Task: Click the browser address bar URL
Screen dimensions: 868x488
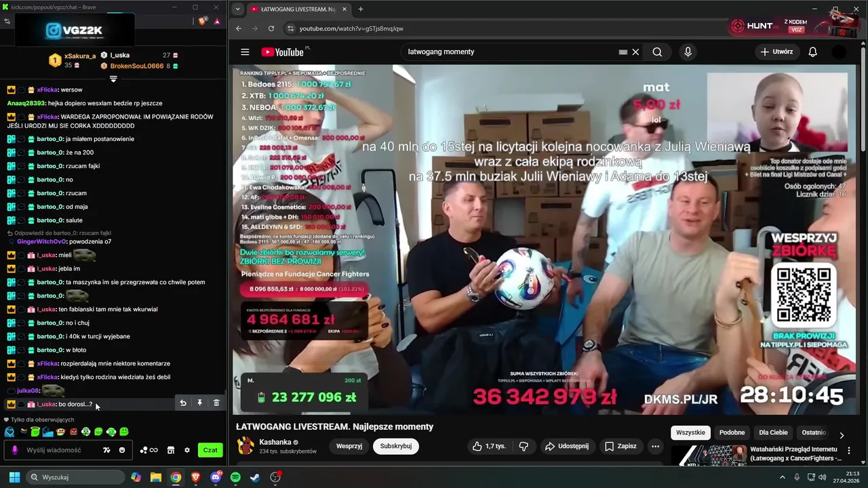Action: [x=351, y=28]
